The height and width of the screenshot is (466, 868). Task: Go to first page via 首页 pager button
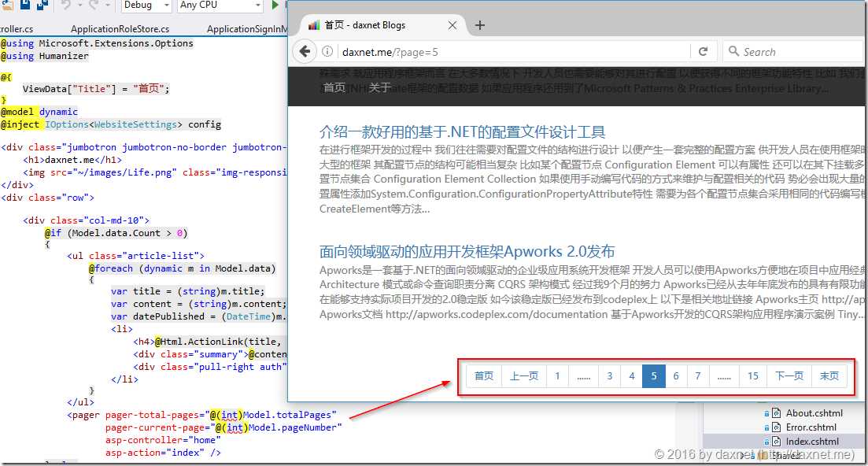484,375
